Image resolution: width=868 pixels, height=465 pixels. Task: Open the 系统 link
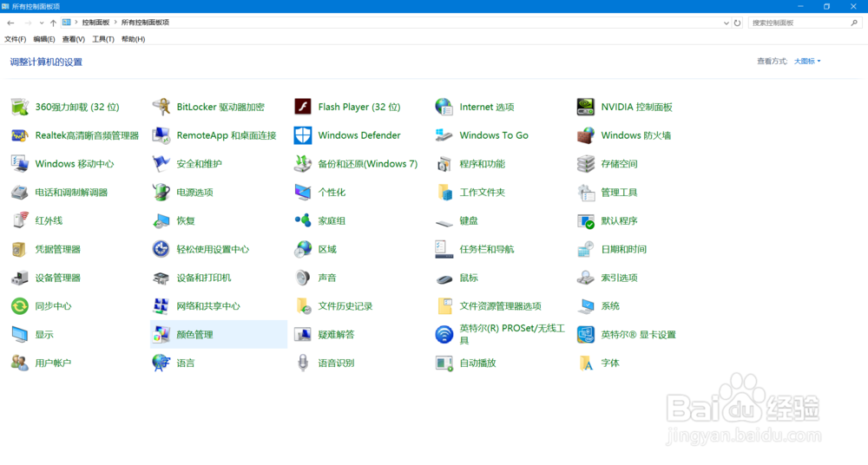610,306
